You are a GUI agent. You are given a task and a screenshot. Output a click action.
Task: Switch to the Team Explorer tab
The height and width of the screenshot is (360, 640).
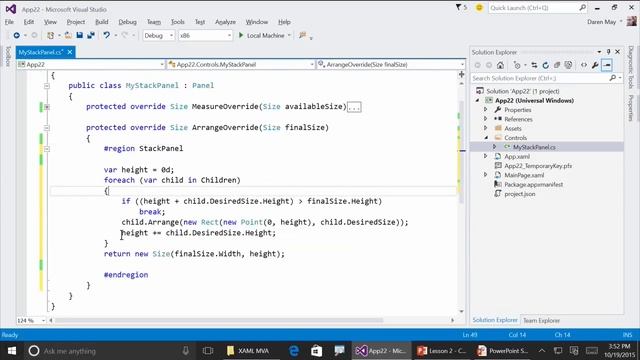coord(541,320)
